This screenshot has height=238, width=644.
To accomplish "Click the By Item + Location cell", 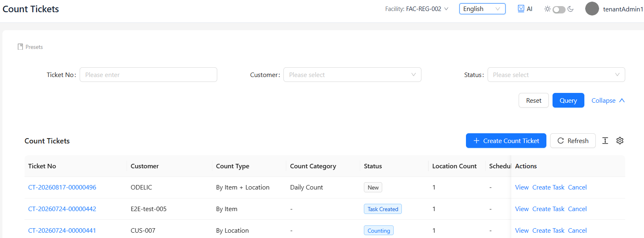I will pos(243,187).
